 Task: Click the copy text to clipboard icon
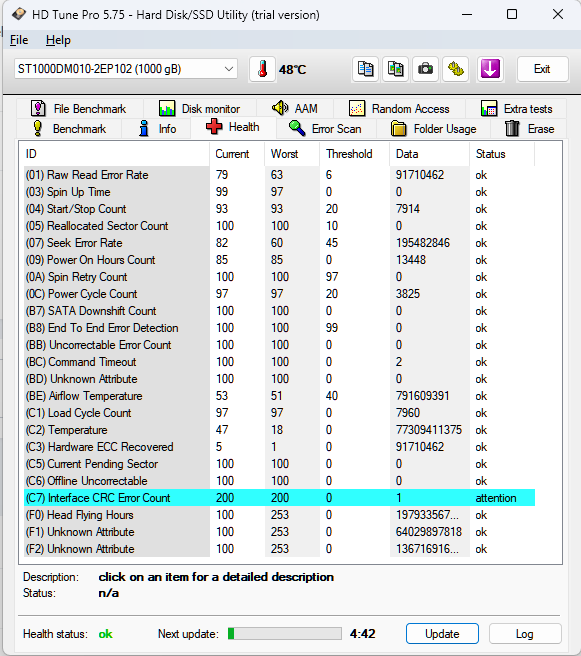(365, 69)
